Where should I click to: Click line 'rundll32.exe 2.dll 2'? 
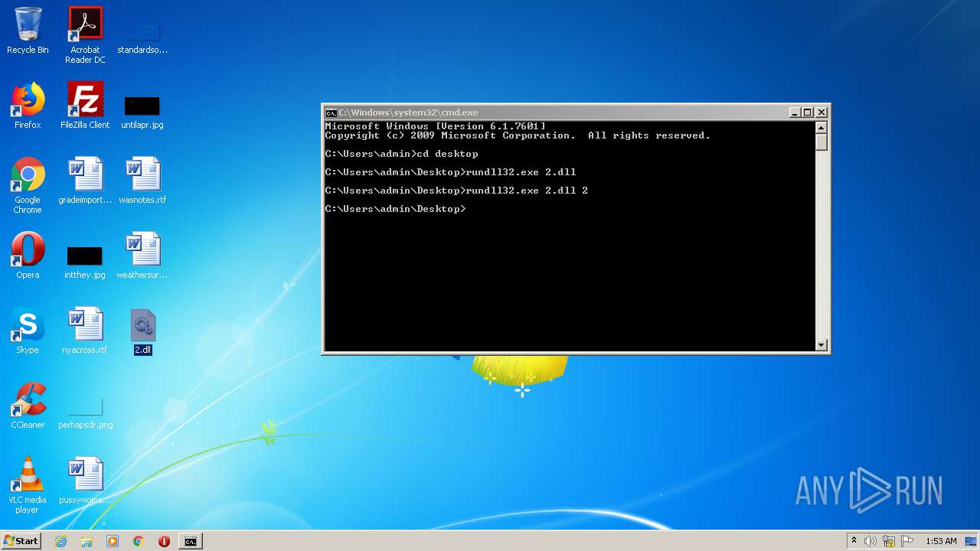(x=456, y=191)
